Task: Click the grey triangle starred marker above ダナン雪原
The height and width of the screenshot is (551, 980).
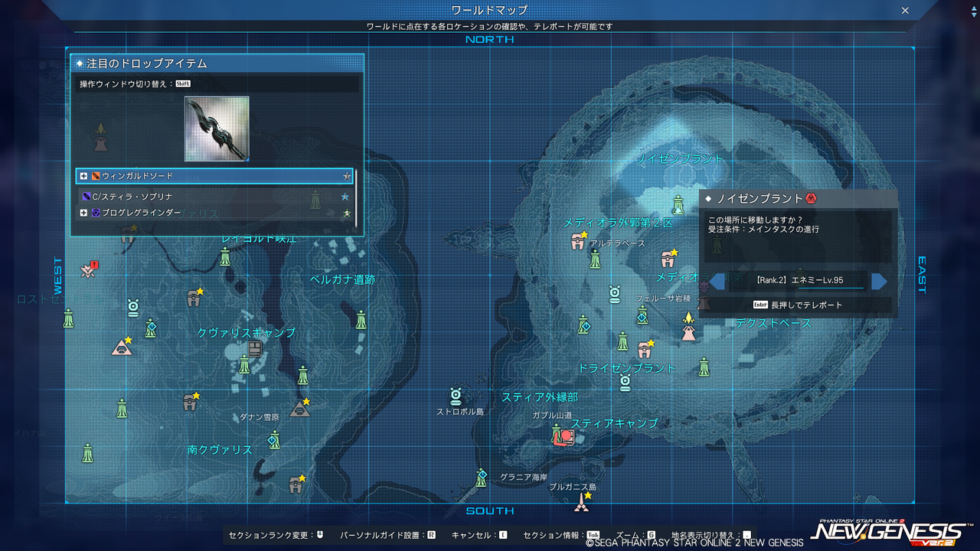Action: [300, 407]
